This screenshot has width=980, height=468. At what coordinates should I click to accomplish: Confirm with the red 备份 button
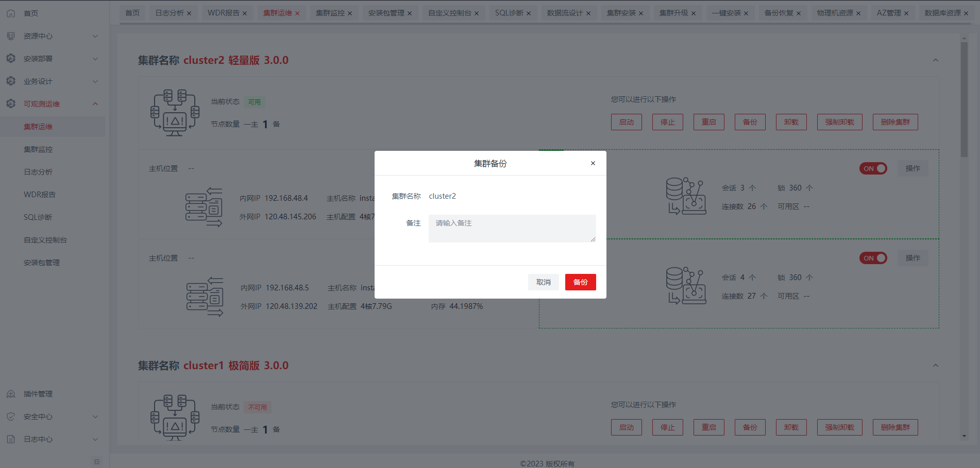point(580,282)
